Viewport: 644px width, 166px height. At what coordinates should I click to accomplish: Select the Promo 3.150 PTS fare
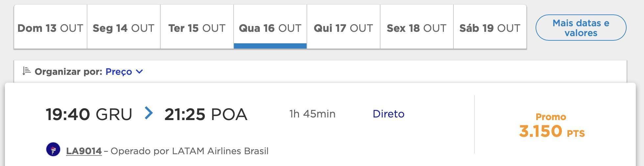552,126
